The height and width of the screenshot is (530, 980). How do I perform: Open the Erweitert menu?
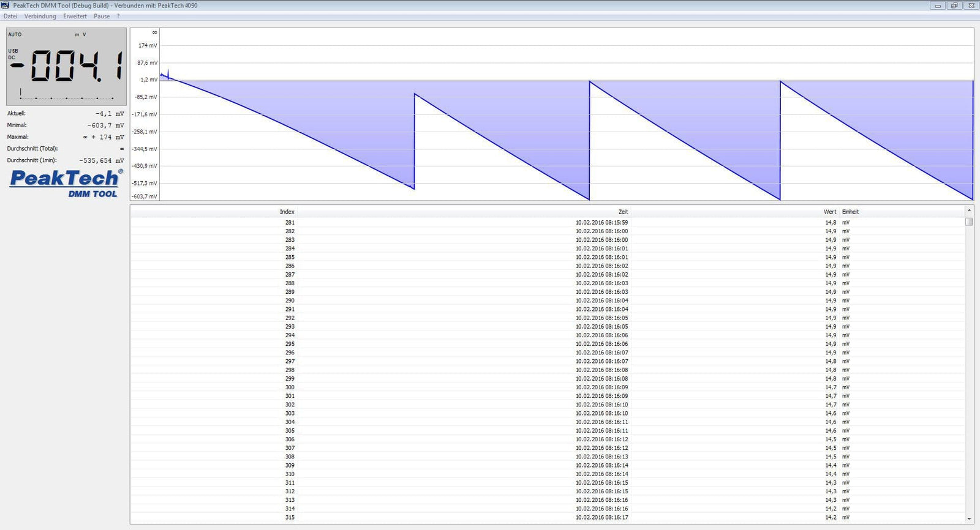75,17
